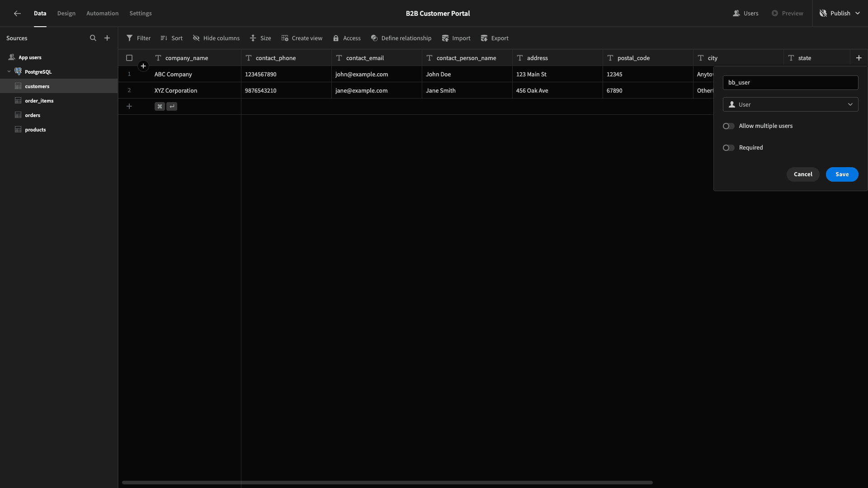Click the contact_email column header
This screenshot has height=488, width=868.
(x=377, y=58)
